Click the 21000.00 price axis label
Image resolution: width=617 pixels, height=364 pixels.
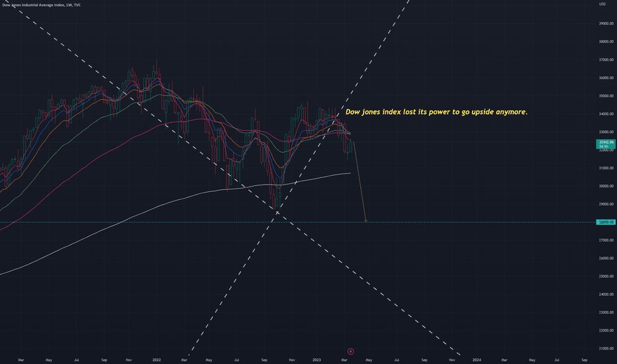tap(606, 349)
